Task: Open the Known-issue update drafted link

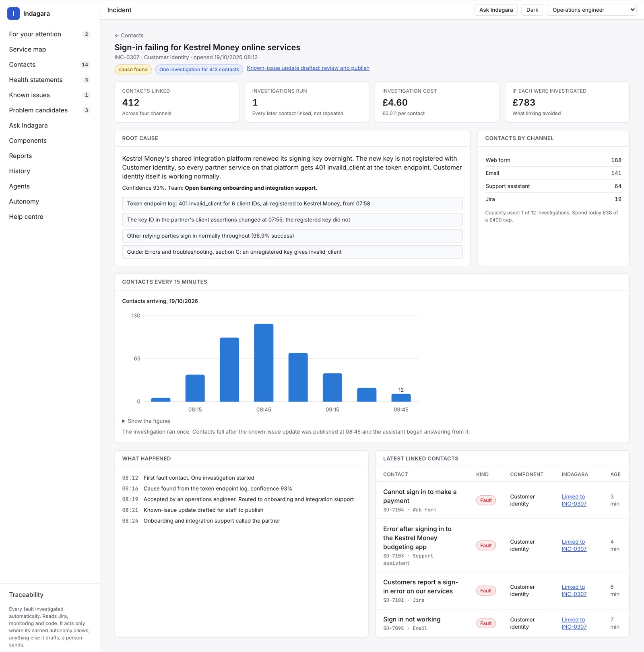Action: tap(308, 68)
